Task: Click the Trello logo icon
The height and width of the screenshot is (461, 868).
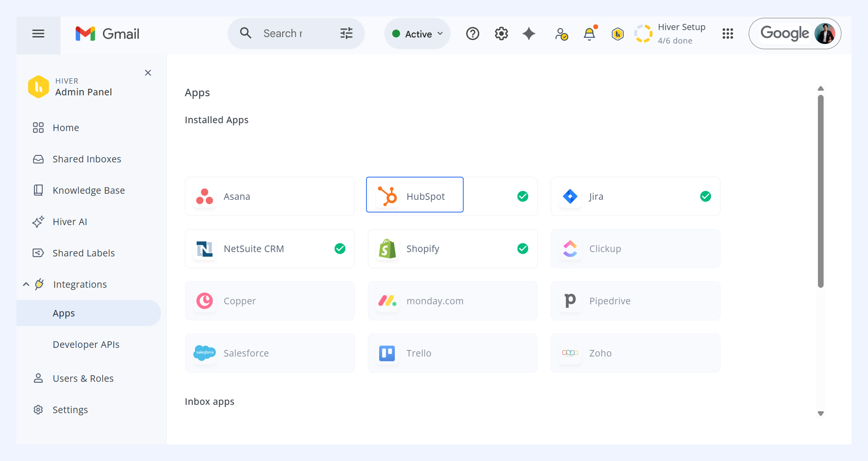Action: (x=387, y=353)
